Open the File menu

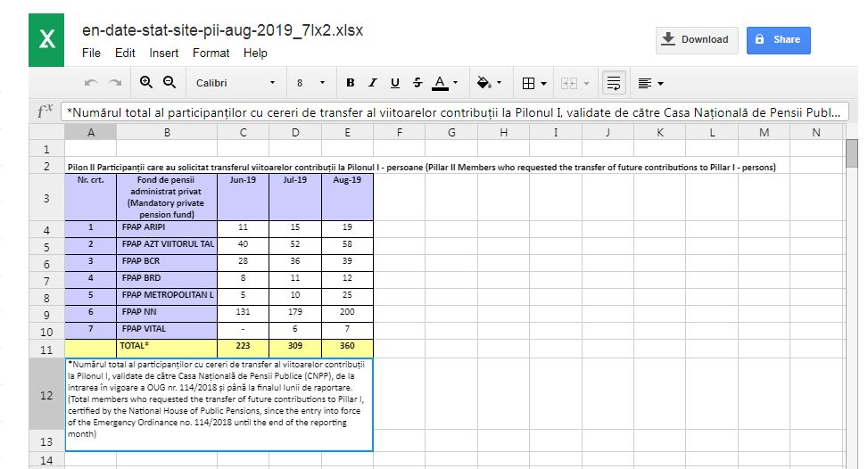pos(91,53)
